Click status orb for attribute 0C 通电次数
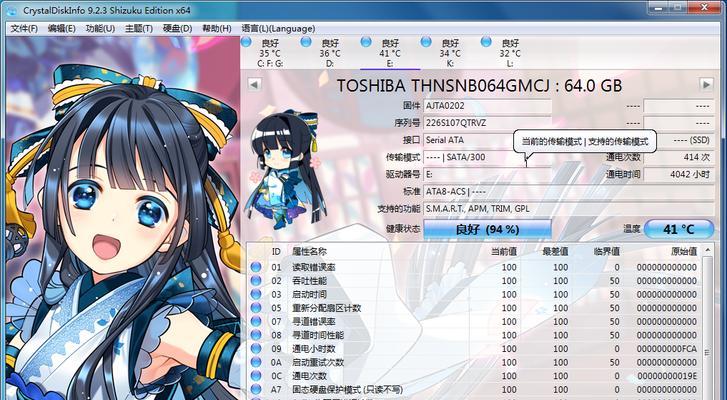 tap(256, 375)
